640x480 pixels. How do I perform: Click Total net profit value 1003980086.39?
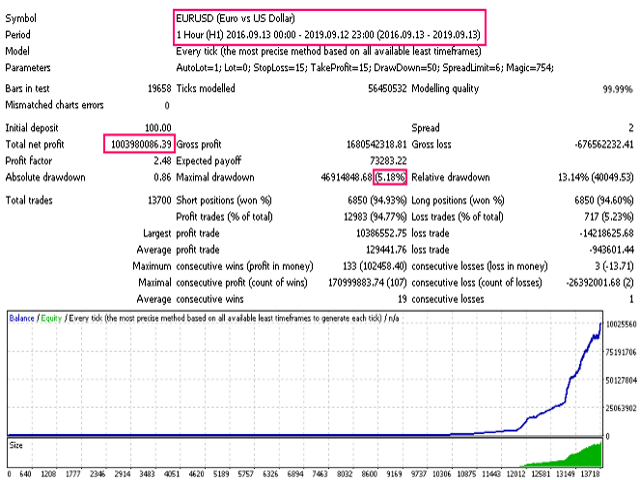(x=141, y=144)
